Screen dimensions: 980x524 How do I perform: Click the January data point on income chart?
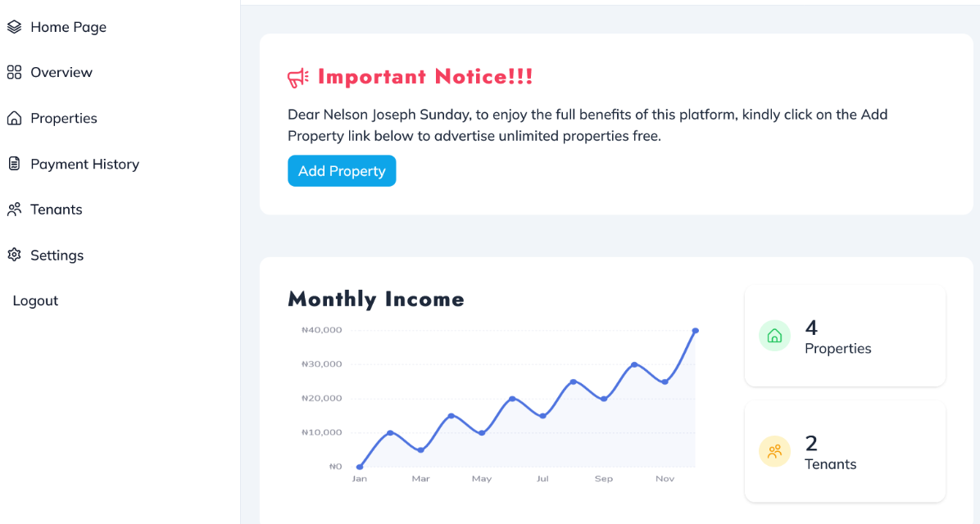pos(360,467)
